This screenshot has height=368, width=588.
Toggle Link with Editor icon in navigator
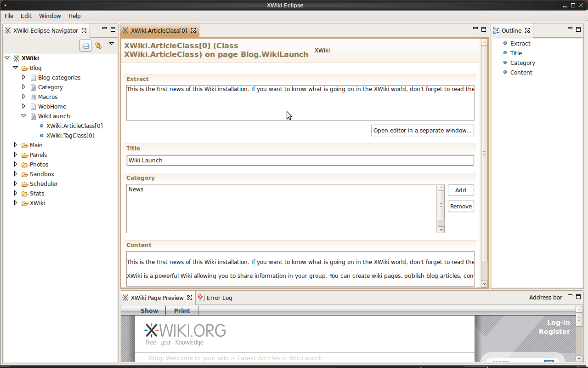point(98,46)
